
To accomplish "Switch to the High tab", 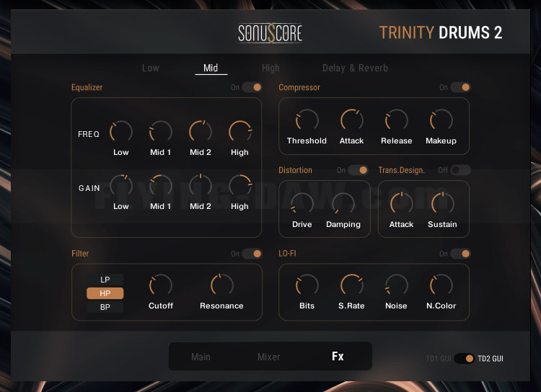I will [270, 68].
